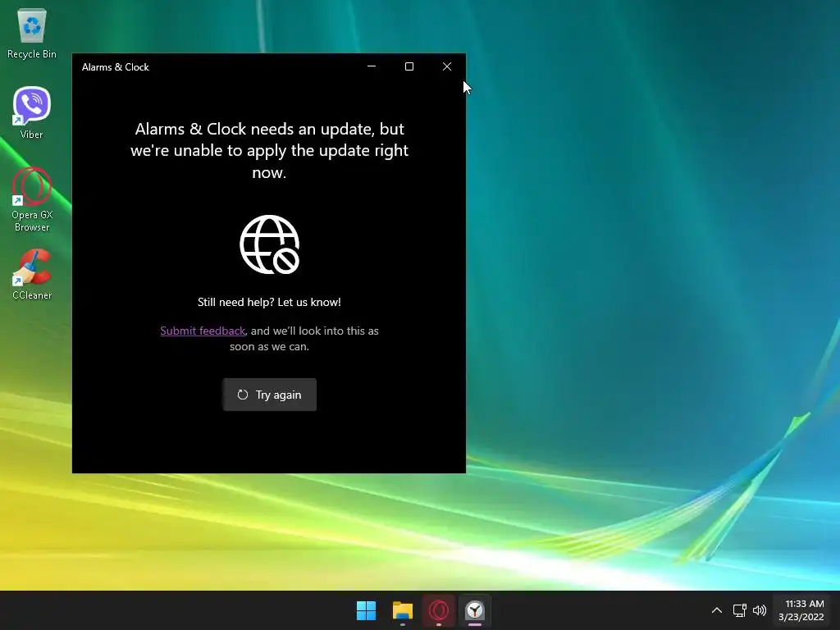The width and height of the screenshot is (840, 630).
Task: Click the 'Still need help? Let us know!' text
Action: 269,302
